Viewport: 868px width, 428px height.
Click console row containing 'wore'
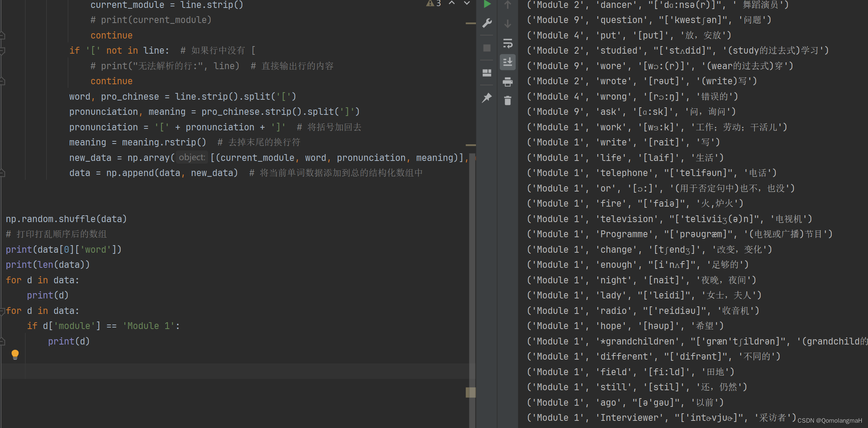(660, 66)
